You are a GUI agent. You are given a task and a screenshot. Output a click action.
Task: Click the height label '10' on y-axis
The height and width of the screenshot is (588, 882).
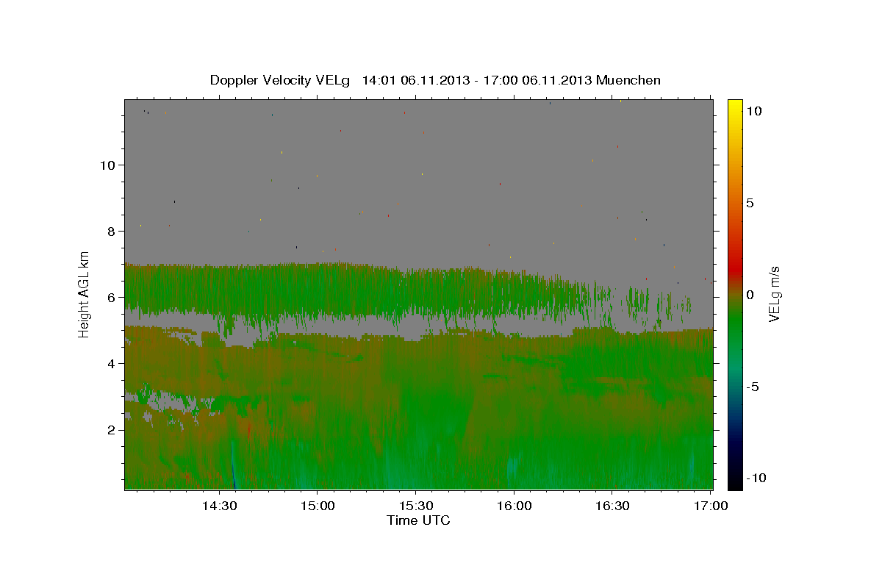pyautogui.click(x=108, y=165)
